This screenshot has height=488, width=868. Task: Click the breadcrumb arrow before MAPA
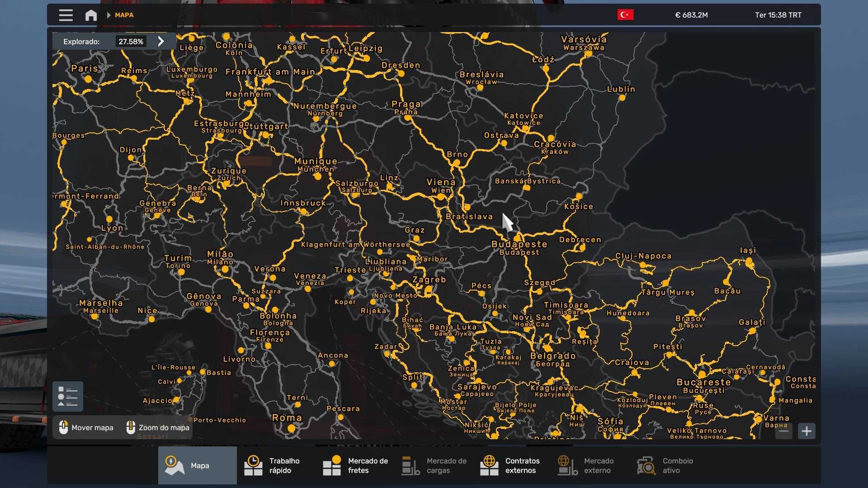[x=108, y=15]
